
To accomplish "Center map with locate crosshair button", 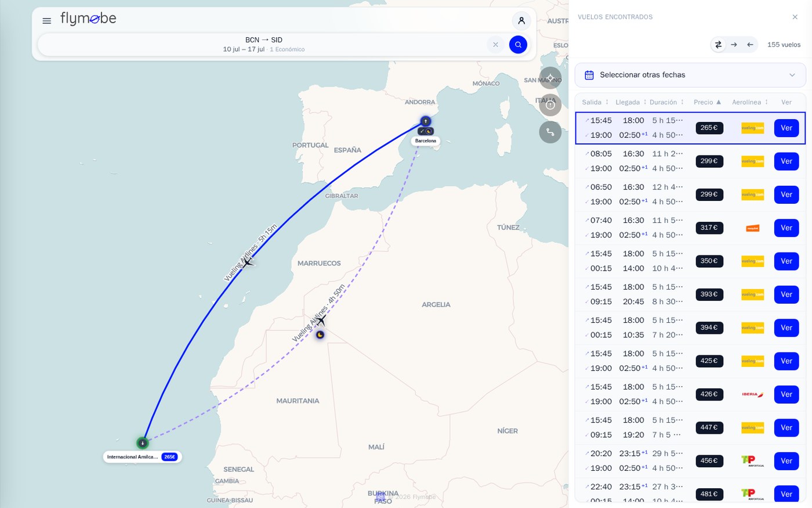I will [x=550, y=78].
